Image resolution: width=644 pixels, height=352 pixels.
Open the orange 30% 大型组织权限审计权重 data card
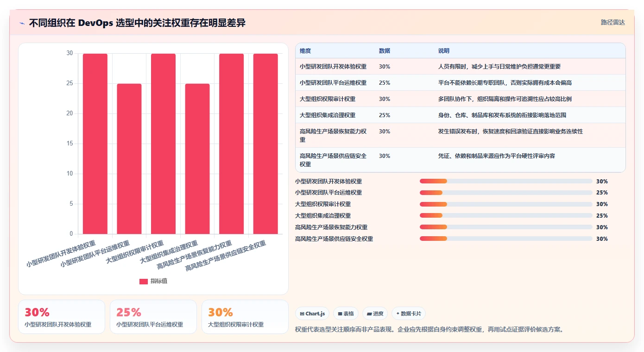[x=245, y=317]
